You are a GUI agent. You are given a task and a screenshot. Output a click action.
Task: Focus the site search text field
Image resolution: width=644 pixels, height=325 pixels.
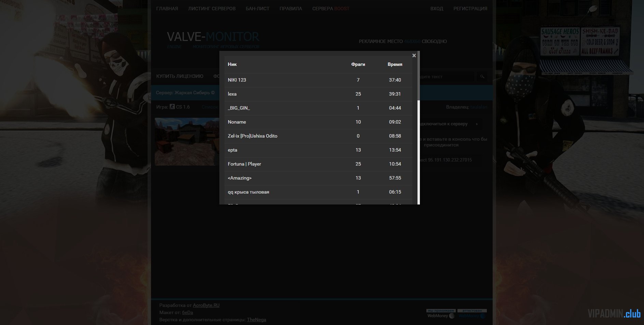[x=447, y=76]
